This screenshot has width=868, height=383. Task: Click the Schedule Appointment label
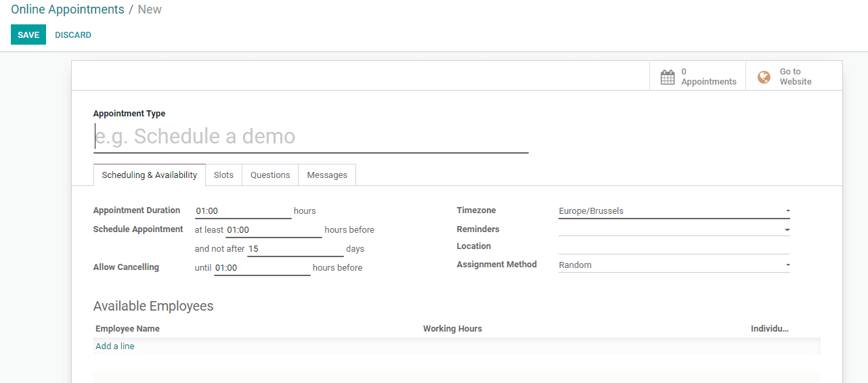click(138, 229)
